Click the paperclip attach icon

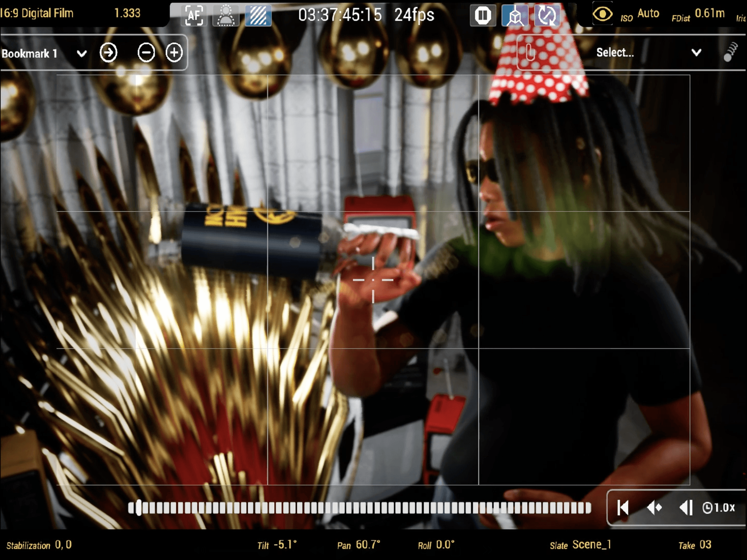coord(530,53)
